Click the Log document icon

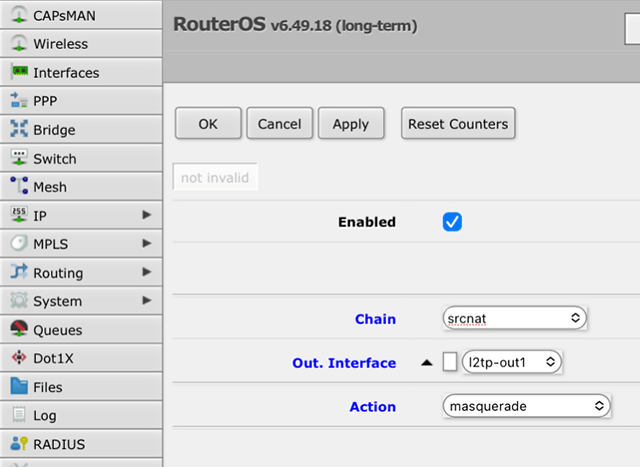pos(19,414)
